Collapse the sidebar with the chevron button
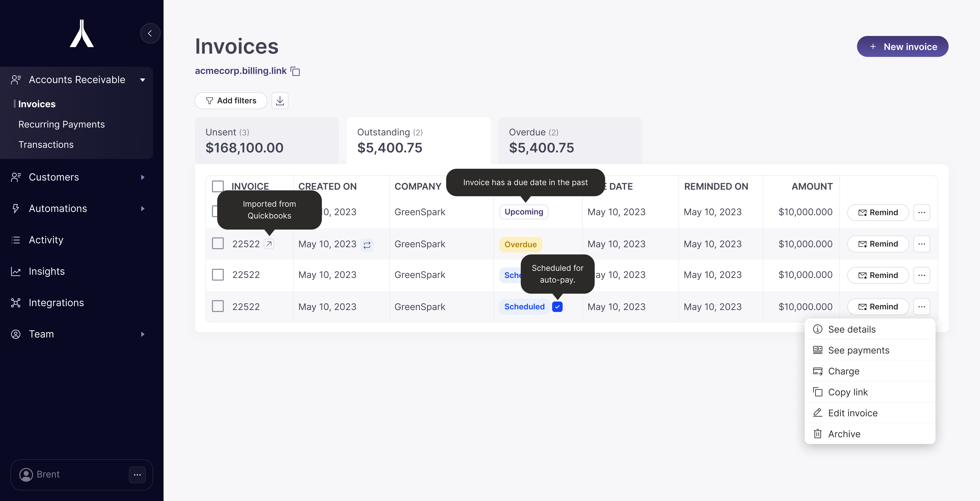The width and height of the screenshot is (980, 501). 150,33
